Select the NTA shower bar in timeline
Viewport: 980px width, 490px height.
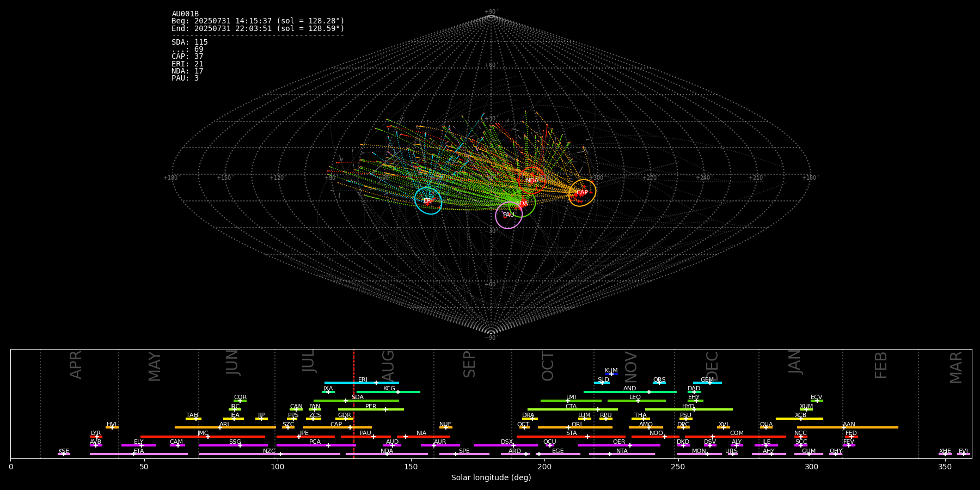[x=622, y=454]
